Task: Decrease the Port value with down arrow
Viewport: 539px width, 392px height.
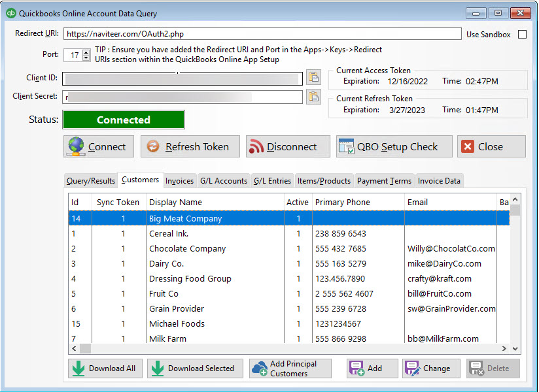Action: 86,57
